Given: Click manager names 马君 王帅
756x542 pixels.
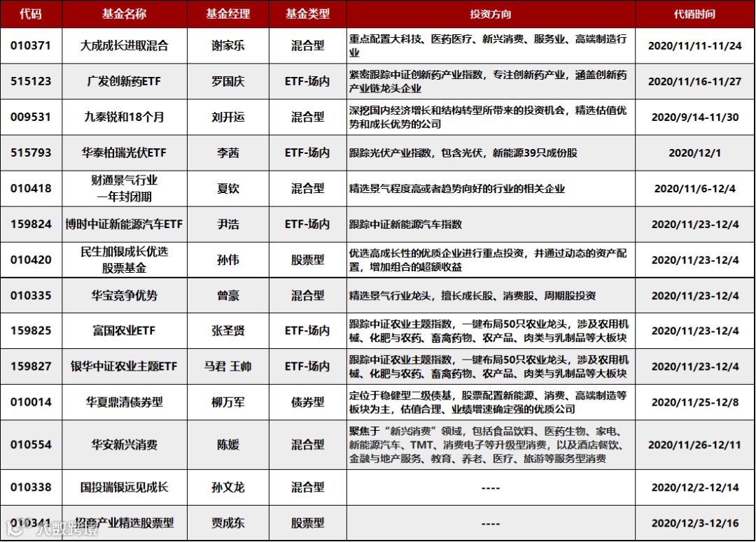Looking at the screenshot, I should point(228,366).
